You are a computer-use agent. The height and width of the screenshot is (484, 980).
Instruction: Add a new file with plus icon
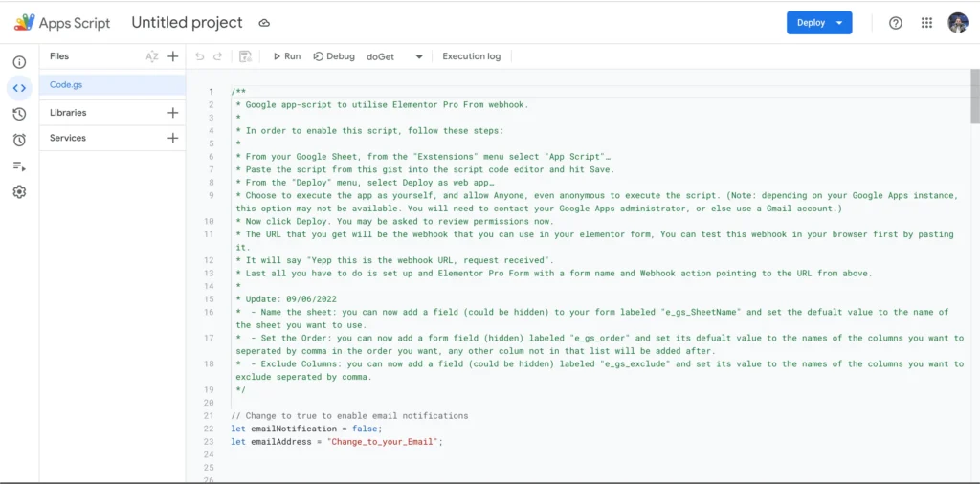[173, 56]
